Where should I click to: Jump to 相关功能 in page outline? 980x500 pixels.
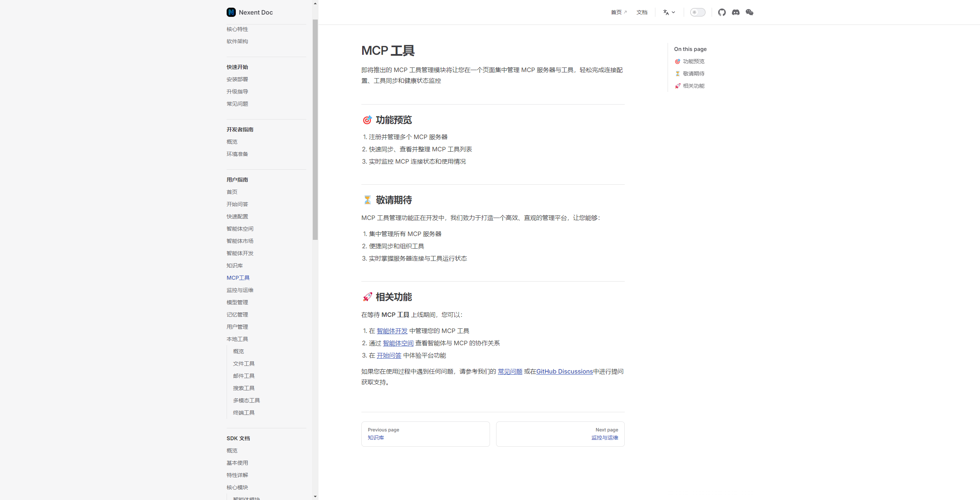[693, 86]
